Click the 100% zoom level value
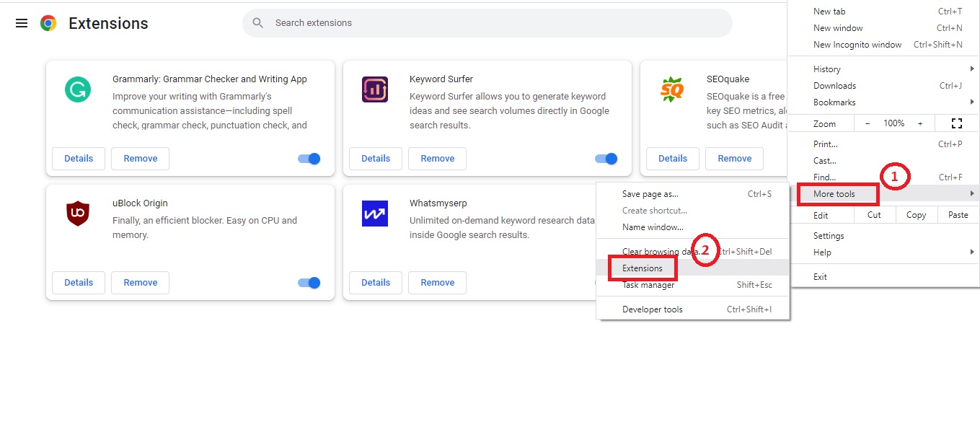This screenshot has width=980, height=435. pos(893,123)
